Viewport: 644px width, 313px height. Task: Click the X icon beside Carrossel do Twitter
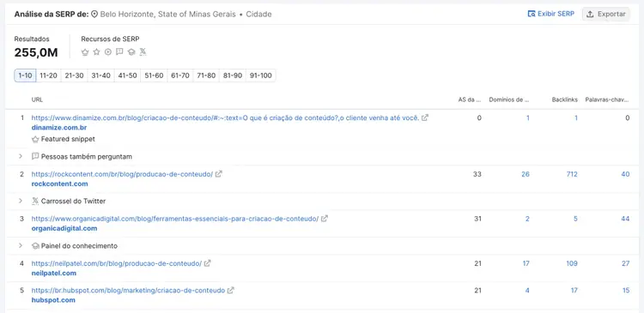[x=35, y=202]
